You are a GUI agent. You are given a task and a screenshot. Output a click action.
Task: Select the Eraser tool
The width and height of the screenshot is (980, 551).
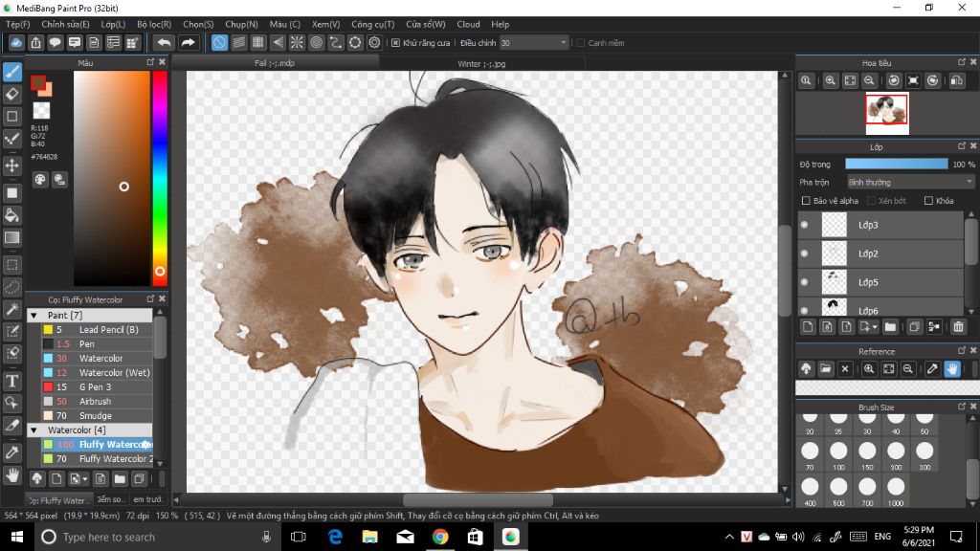pyautogui.click(x=11, y=95)
